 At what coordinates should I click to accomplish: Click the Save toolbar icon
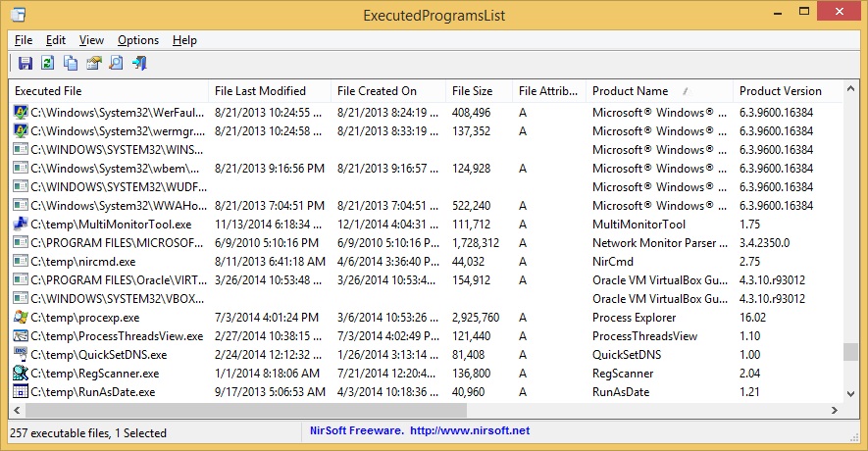click(26, 64)
